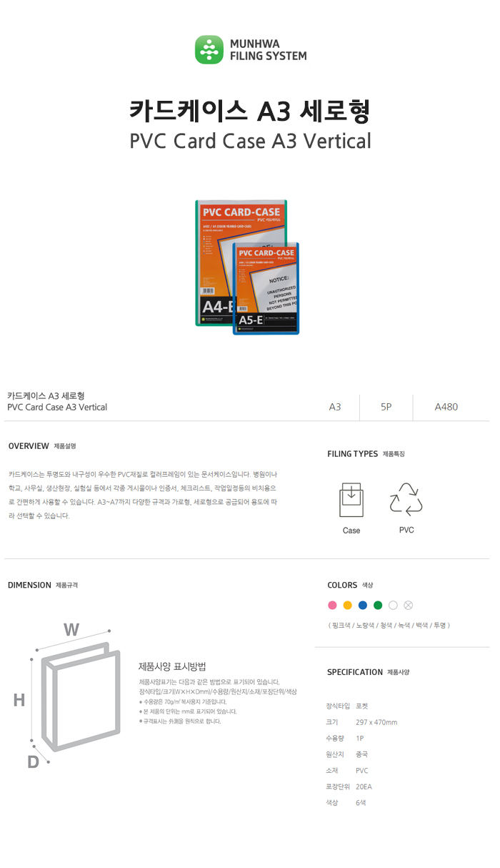Click the PVC recycle icon
Image resolution: width=500 pixels, height=868 pixels.
406,500
